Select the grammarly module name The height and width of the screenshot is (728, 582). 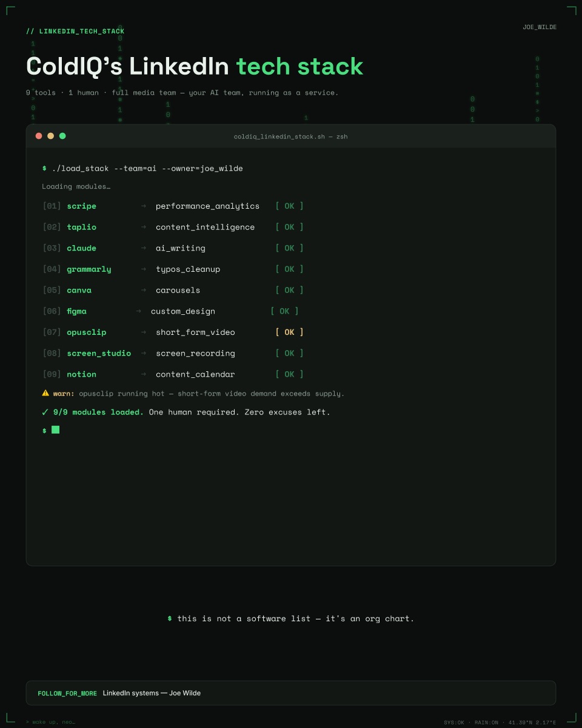click(89, 269)
